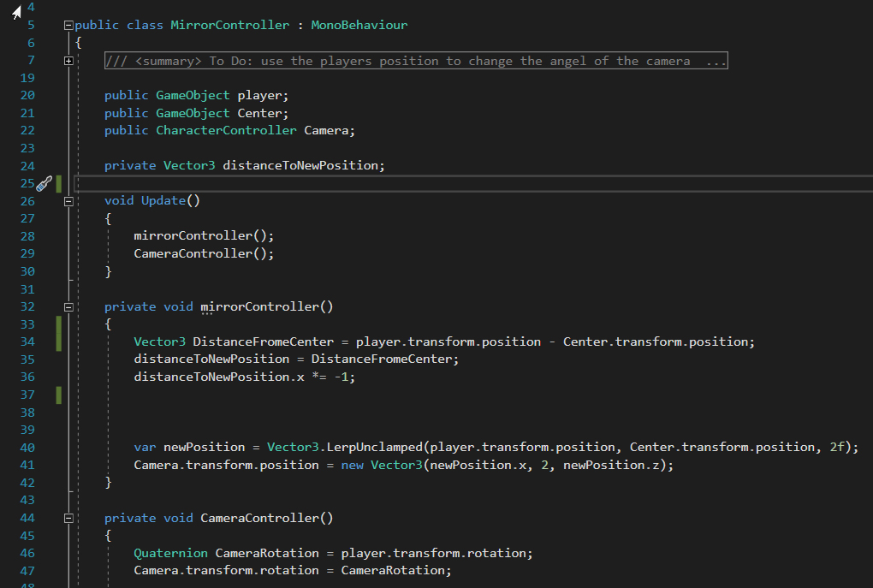Click the CameraController() call inside Update
This screenshot has width=873, height=588.
[x=203, y=253]
